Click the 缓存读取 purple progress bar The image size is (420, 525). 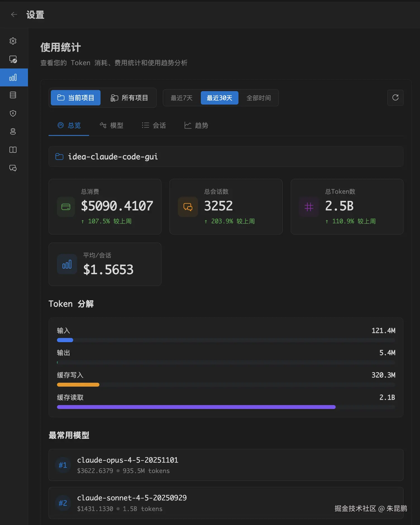click(196, 407)
